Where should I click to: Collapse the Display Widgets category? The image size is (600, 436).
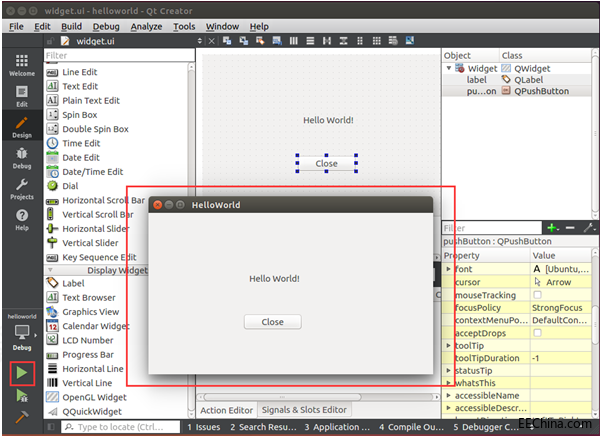pos(50,270)
